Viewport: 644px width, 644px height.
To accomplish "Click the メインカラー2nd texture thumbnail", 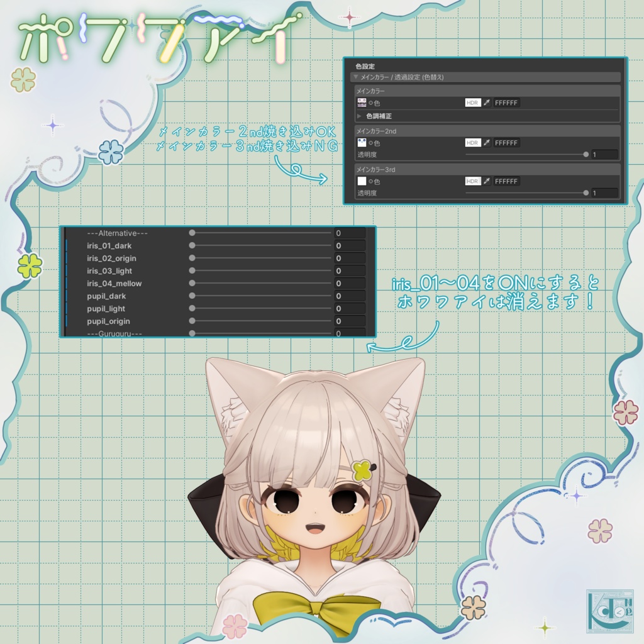I will (360, 143).
